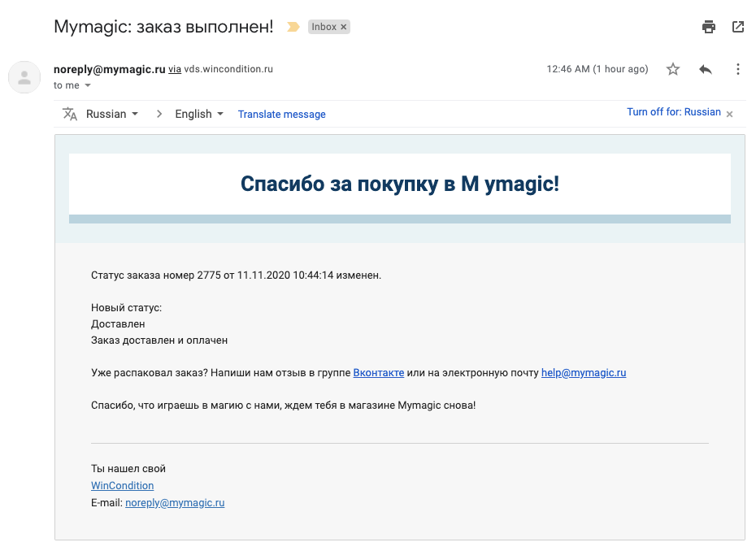Dismiss the translation bar
This screenshot has width=756, height=551.
click(x=729, y=114)
